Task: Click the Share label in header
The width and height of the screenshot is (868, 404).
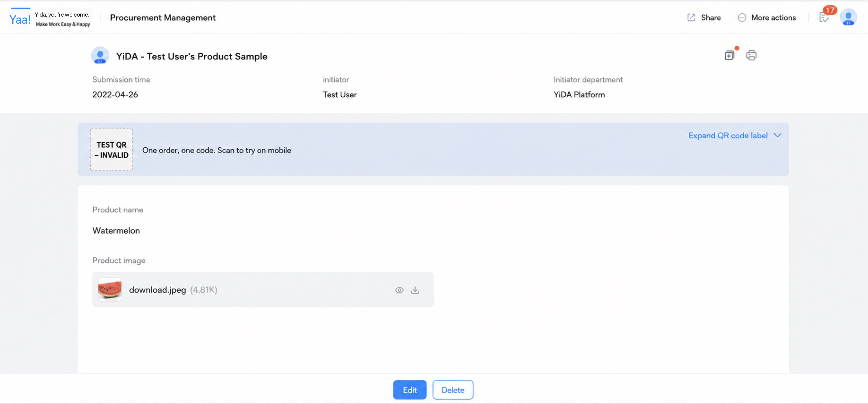Action: [x=711, y=18]
